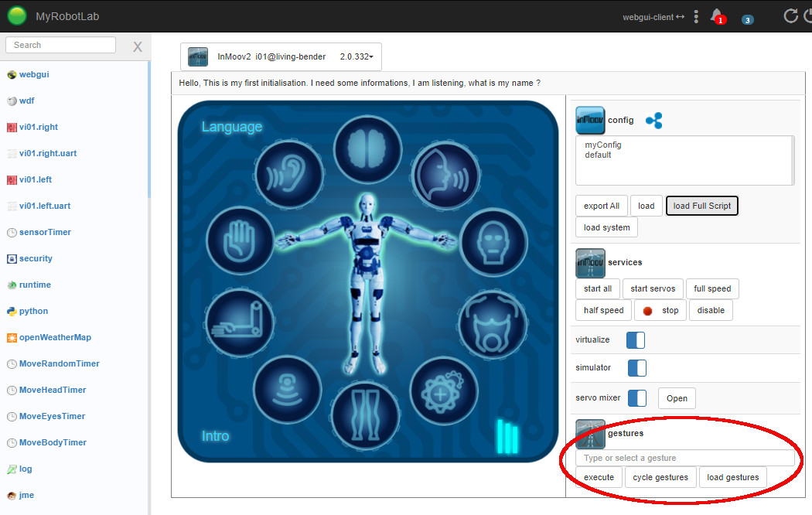Select the ear listening icon
Viewport: 812px width, 515px height.
coord(289,174)
